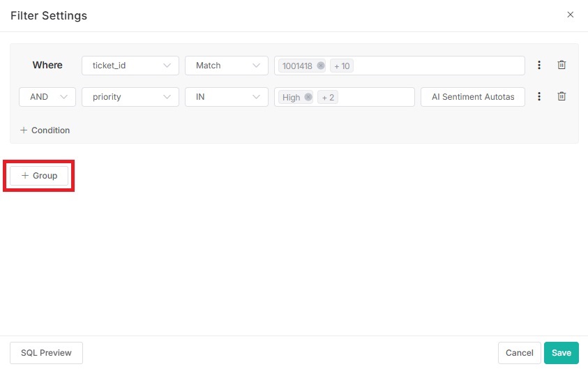Expand the IN operator dropdown
588x369 pixels.
pos(226,97)
